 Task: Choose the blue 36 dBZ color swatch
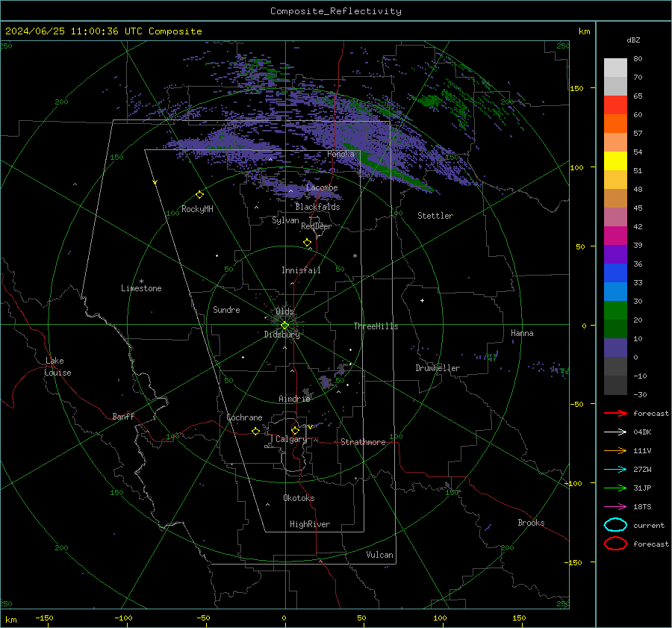click(615, 273)
